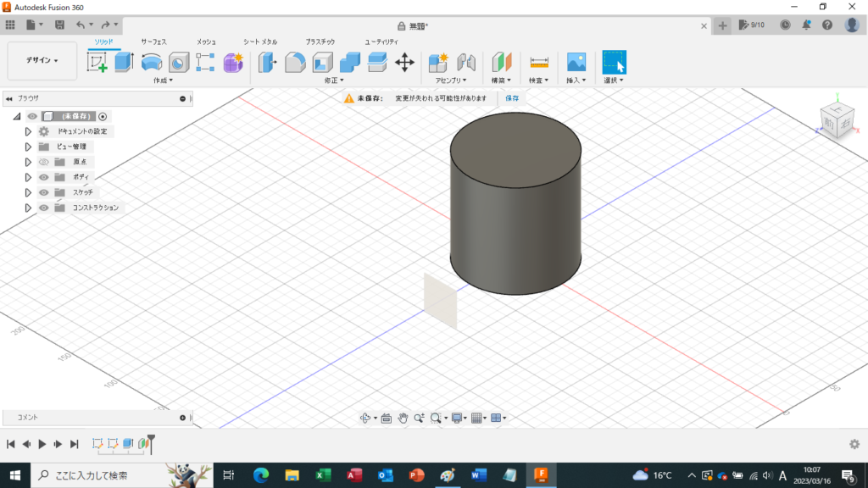Viewport: 868px width, 488px height.
Task: Select the Revolve tool
Action: click(x=151, y=62)
